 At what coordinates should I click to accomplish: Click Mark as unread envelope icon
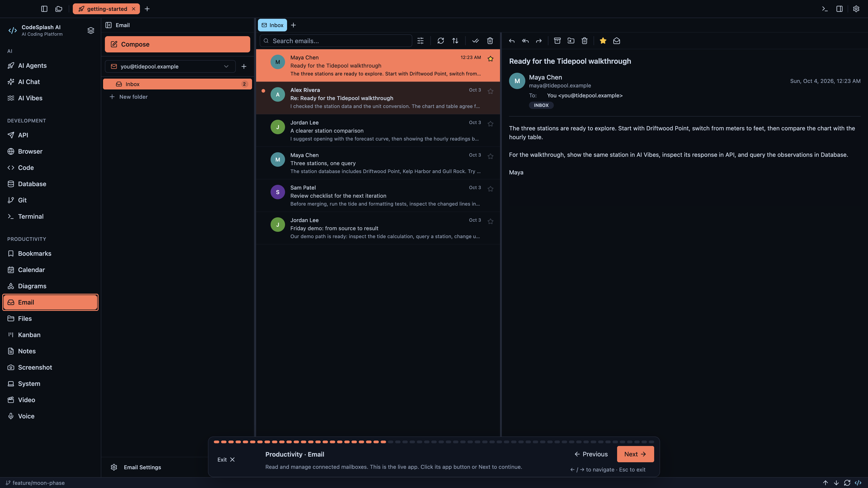[616, 41]
